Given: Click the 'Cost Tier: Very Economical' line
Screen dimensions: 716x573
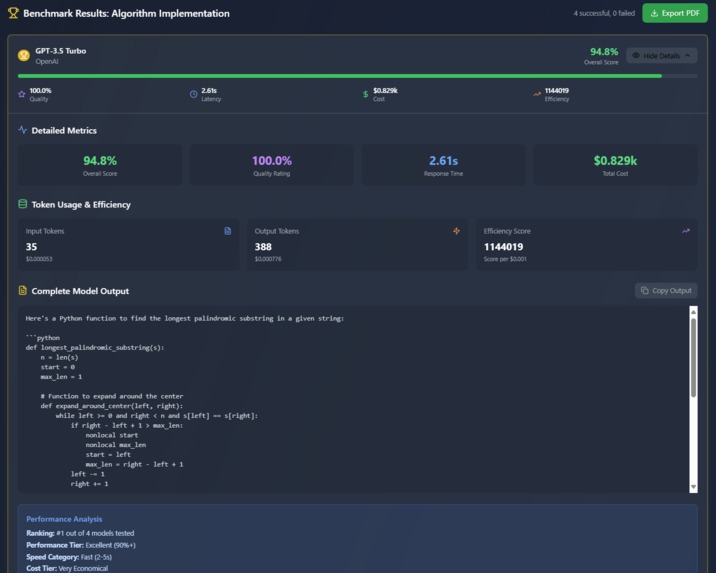Looking at the screenshot, I should (67, 568).
